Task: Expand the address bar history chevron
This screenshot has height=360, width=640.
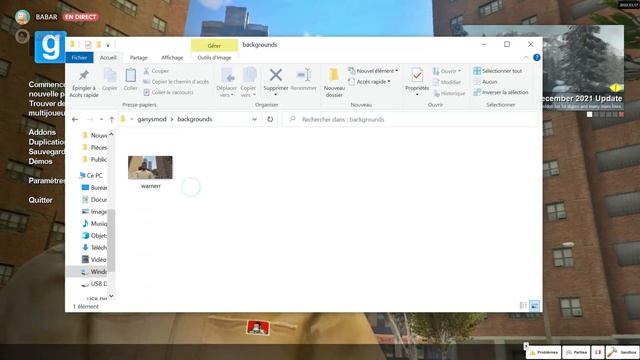Action: click(254, 120)
